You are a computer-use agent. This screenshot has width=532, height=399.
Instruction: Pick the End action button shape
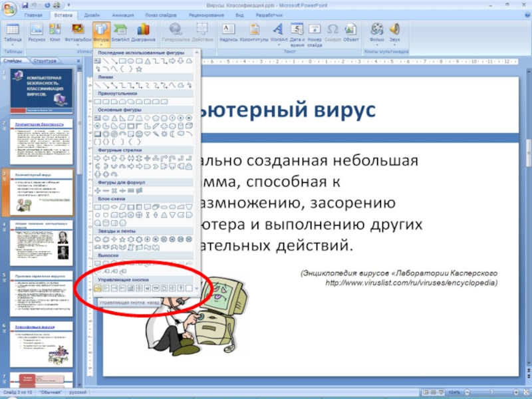(x=122, y=288)
